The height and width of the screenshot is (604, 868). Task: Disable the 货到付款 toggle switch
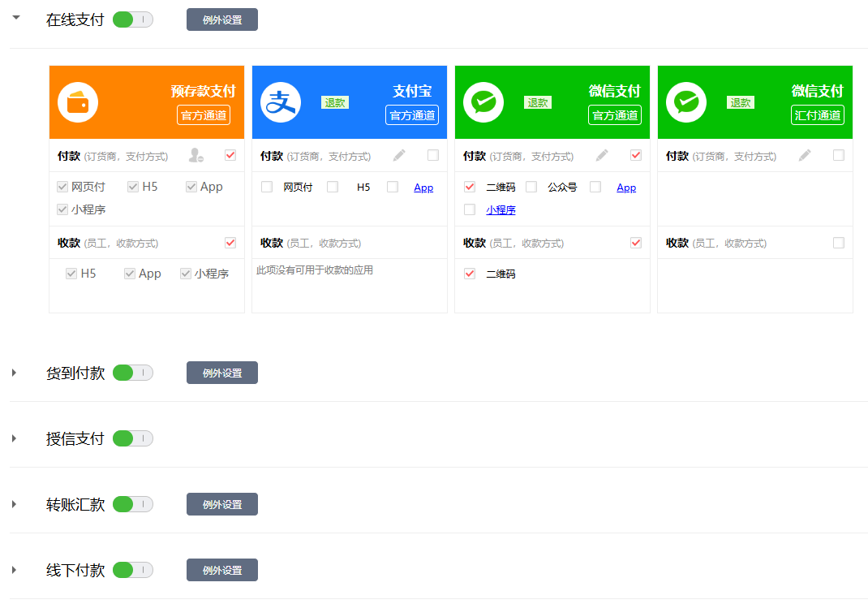tap(132, 372)
